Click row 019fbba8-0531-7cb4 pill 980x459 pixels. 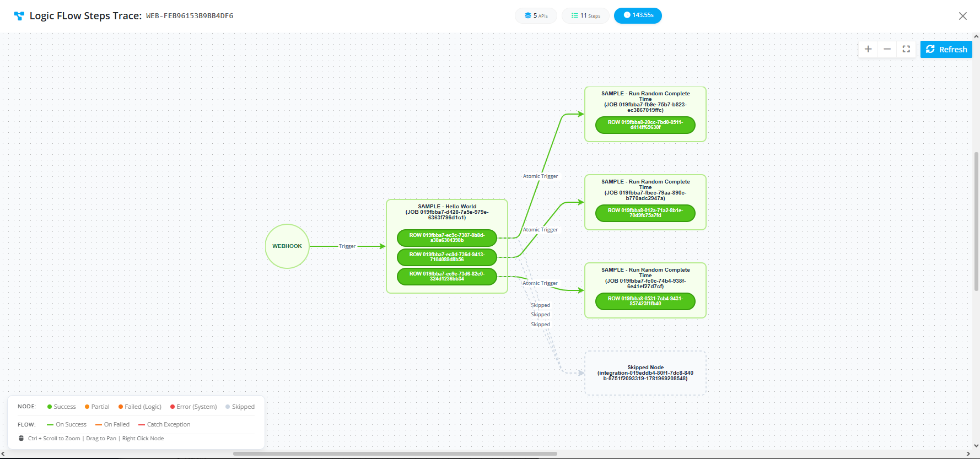(x=645, y=301)
